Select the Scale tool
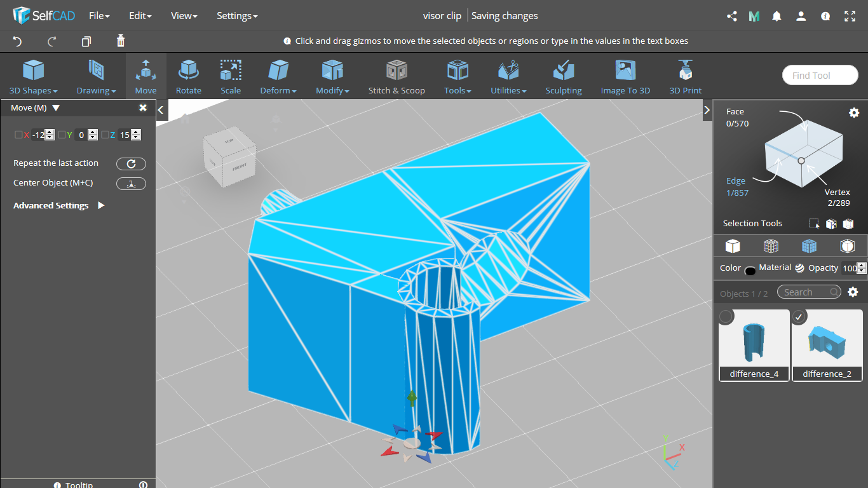The height and width of the screenshot is (488, 868). (x=231, y=76)
